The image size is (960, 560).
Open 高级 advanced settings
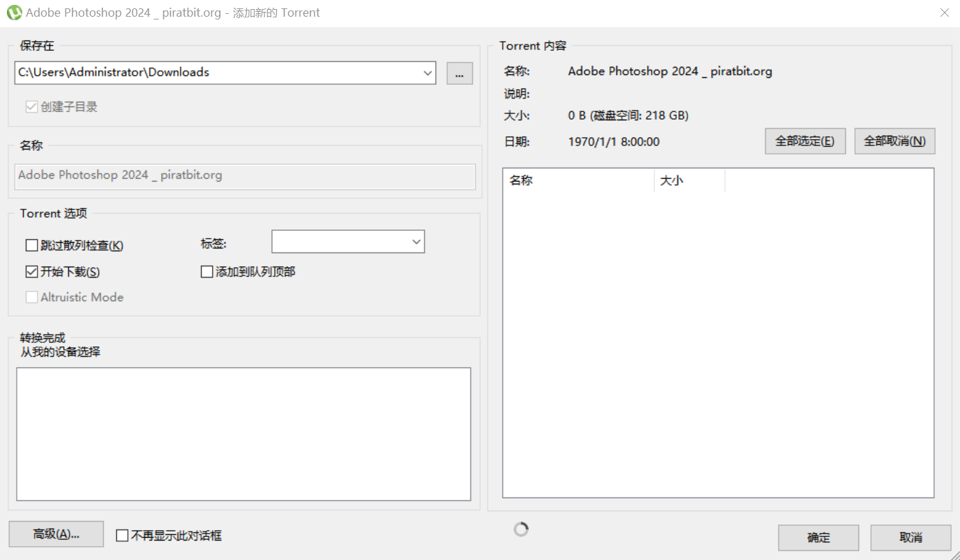point(56,534)
